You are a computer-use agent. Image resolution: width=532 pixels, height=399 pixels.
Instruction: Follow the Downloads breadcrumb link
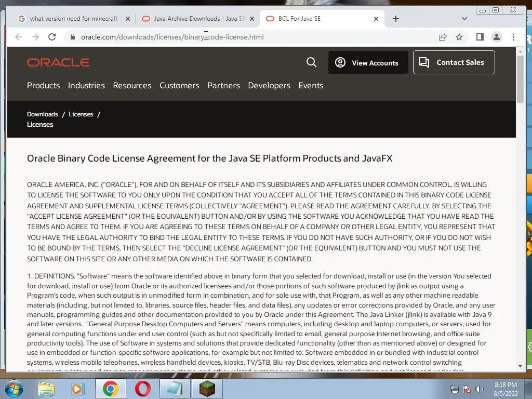tap(43, 114)
